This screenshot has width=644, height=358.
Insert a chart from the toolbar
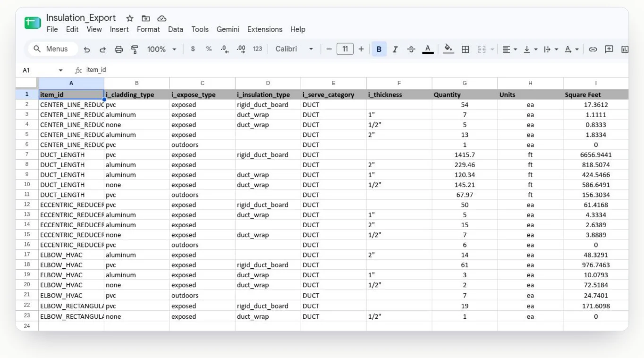click(625, 49)
